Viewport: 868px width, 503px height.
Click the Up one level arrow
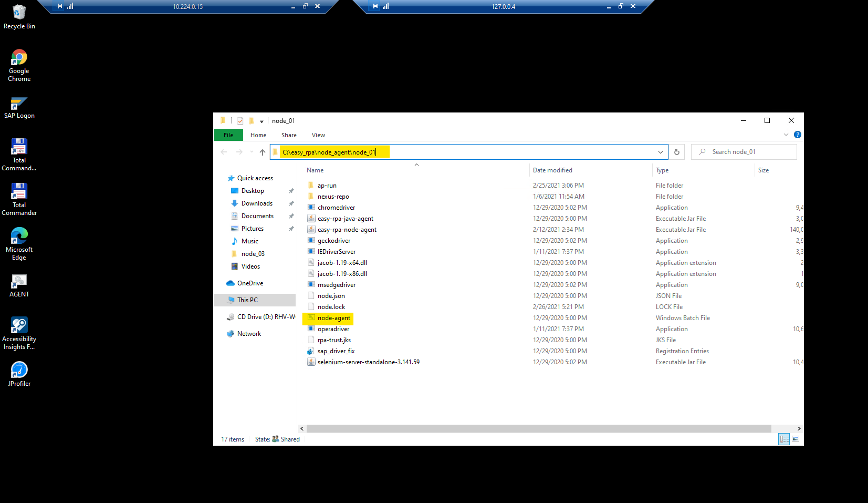coord(263,152)
